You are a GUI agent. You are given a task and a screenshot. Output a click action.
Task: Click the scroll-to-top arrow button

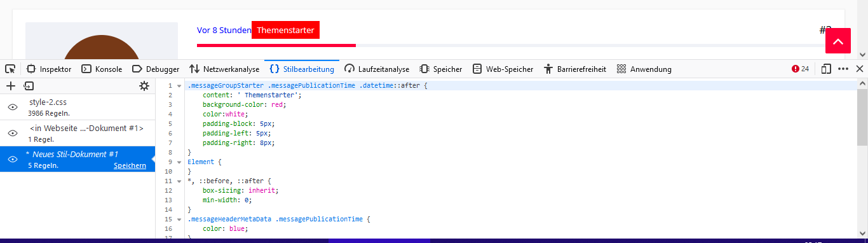click(837, 41)
